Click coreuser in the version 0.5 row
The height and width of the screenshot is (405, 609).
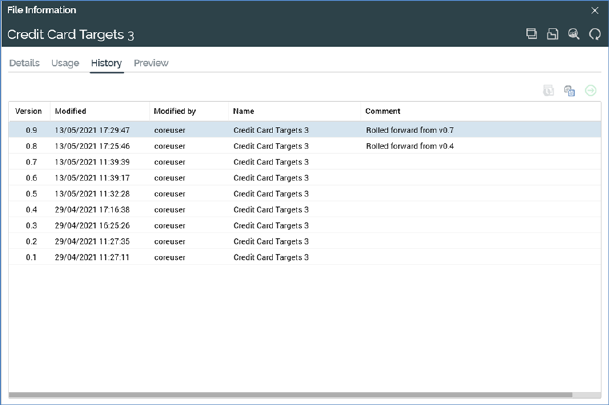pyautogui.click(x=170, y=194)
